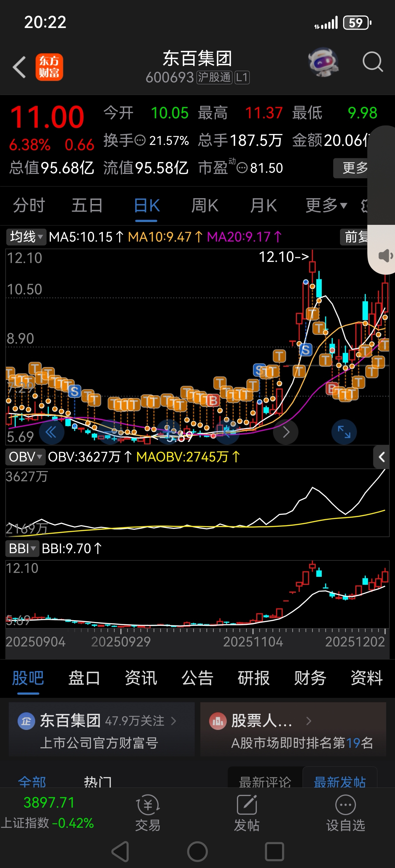The image size is (395, 868).
Task: Tap the MA10:9.47 value label
Action: [x=165, y=237]
